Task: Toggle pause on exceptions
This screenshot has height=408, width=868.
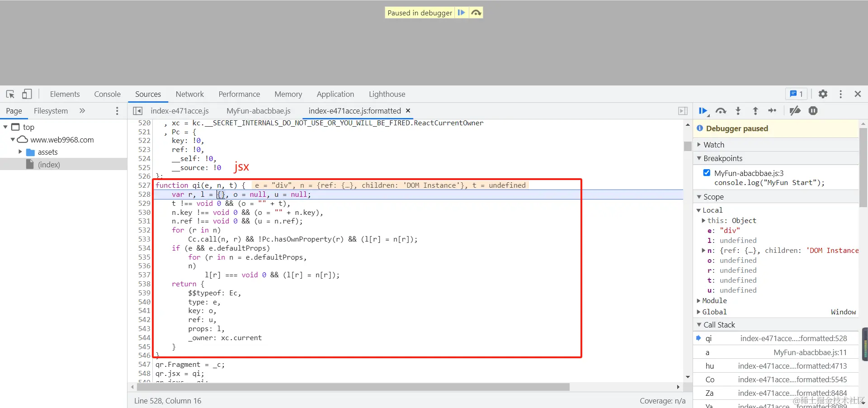Action: pyautogui.click(x=813, y=111)
